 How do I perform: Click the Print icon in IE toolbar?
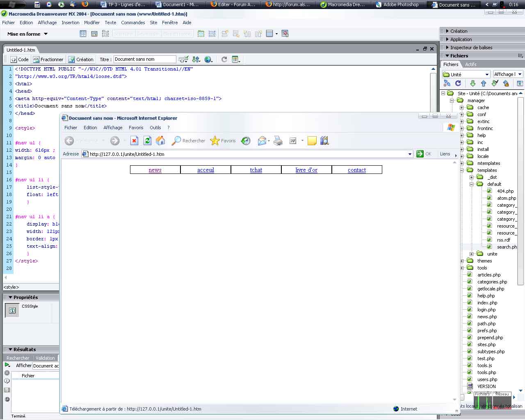click(278, 141)
